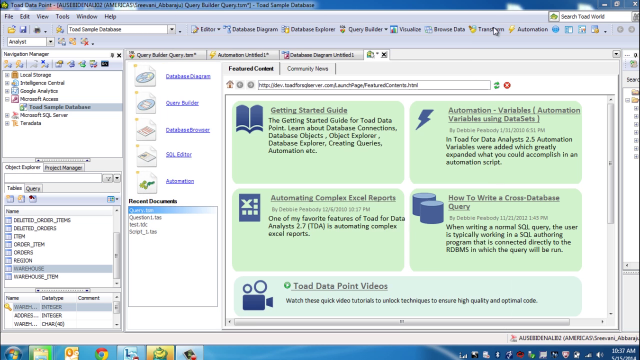Expand the Microsoft SQL Server node
This screenshot has height=360, width=640.
point(7,115)
